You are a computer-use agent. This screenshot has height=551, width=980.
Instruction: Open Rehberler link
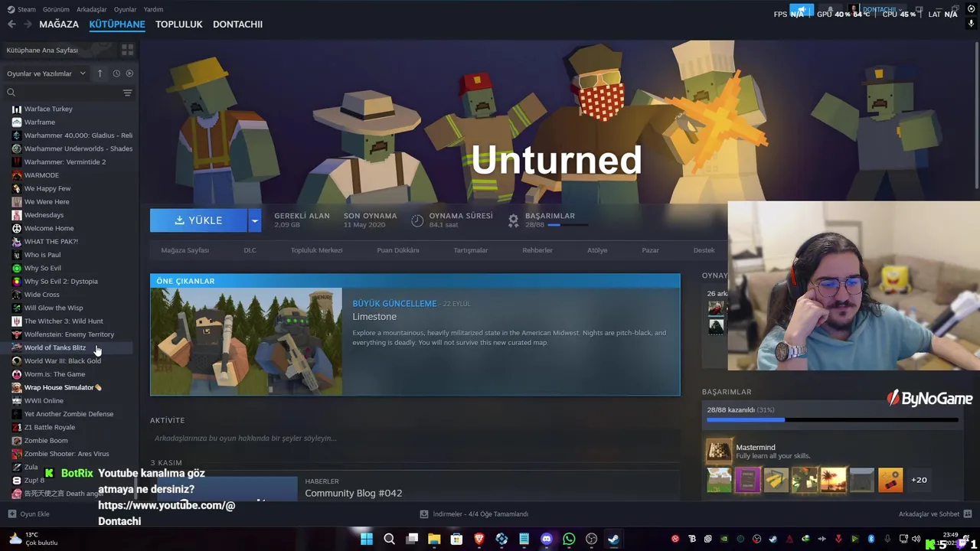coord(537,250)
